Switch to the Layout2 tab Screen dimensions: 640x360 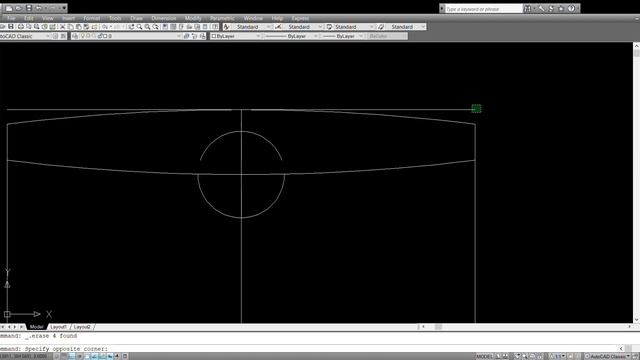coord(82,327)
